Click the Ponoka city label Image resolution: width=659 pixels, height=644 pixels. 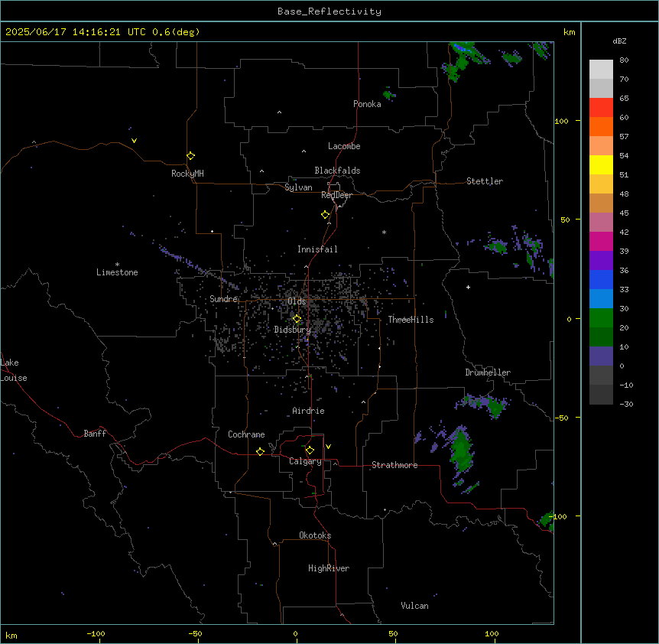[x=367, y=104]
